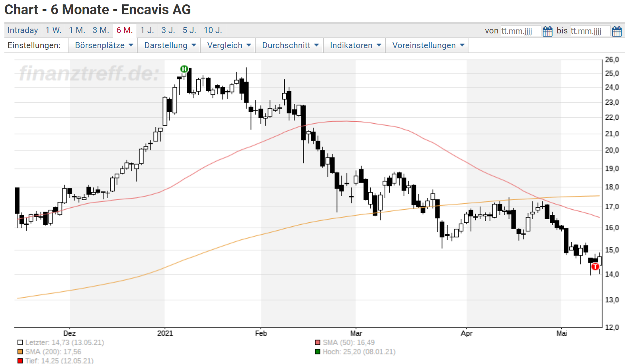Click the '12,0' y-axis value
The image size is (625, 364).
(612, 327)
